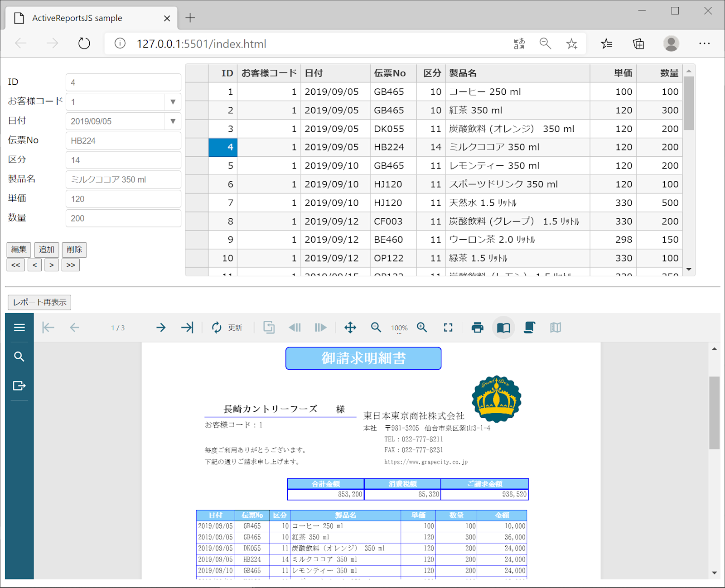Click the 追加 button

(47, 250)
